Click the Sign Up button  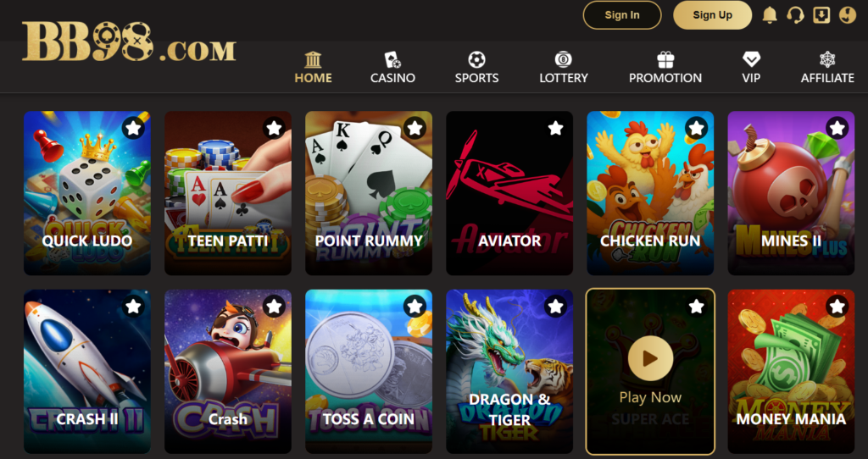712,15
